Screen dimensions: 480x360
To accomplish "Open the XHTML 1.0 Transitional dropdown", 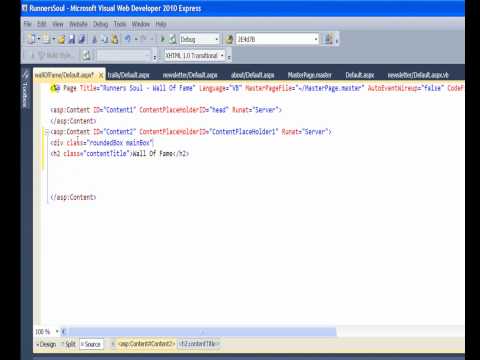I will (222, 55).
